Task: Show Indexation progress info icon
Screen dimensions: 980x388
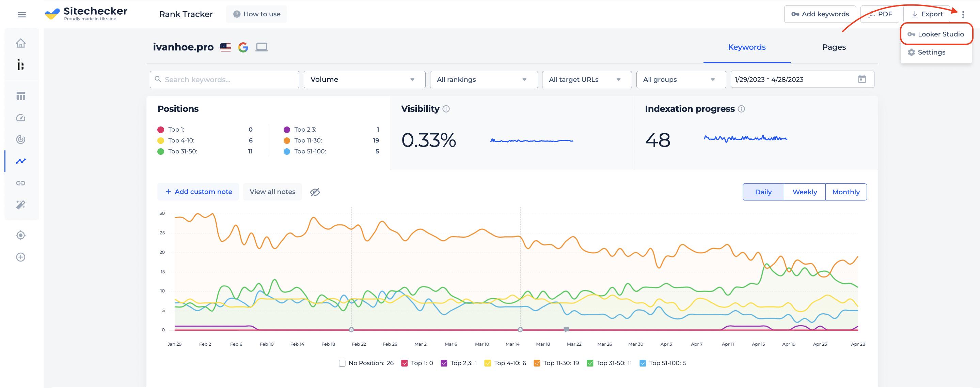Action: tap(741, 109)
